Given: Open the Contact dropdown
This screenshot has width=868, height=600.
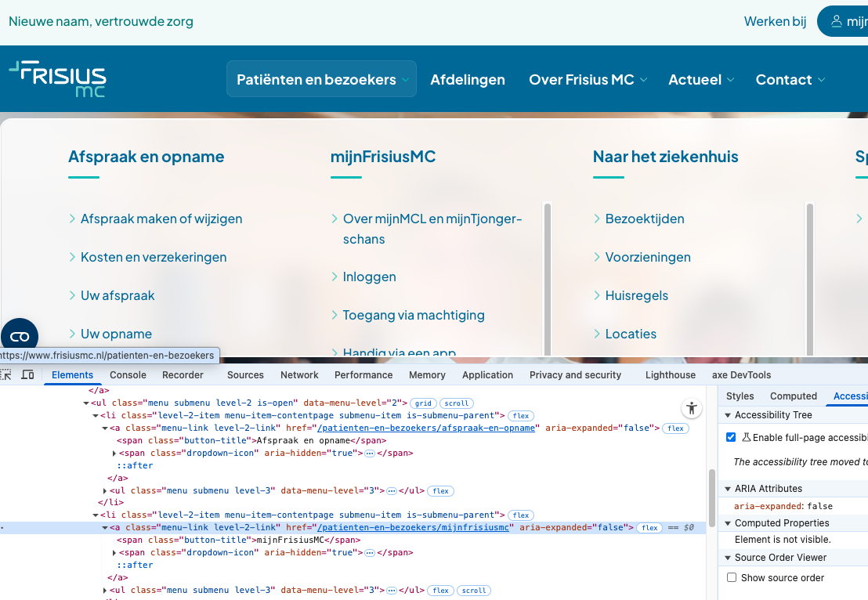Looking at the screenshot, I should tap(790, 79).
